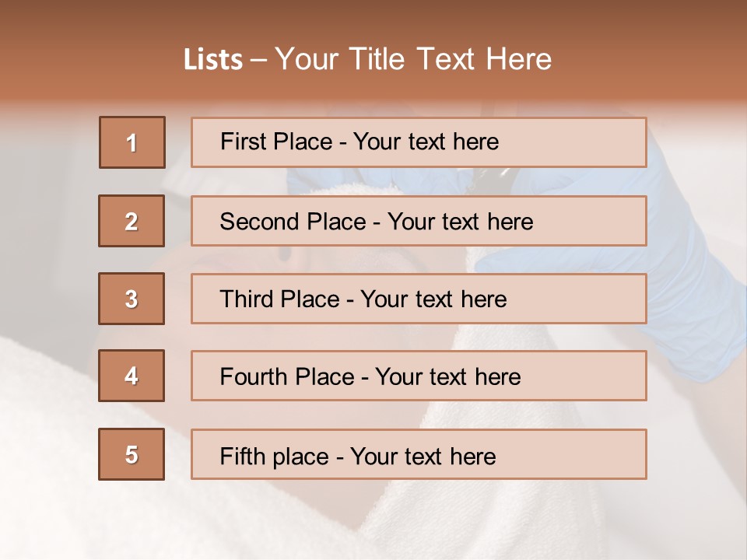Pick the number 4 box
The height and width of the screenshot is (560, 747).
132,376
